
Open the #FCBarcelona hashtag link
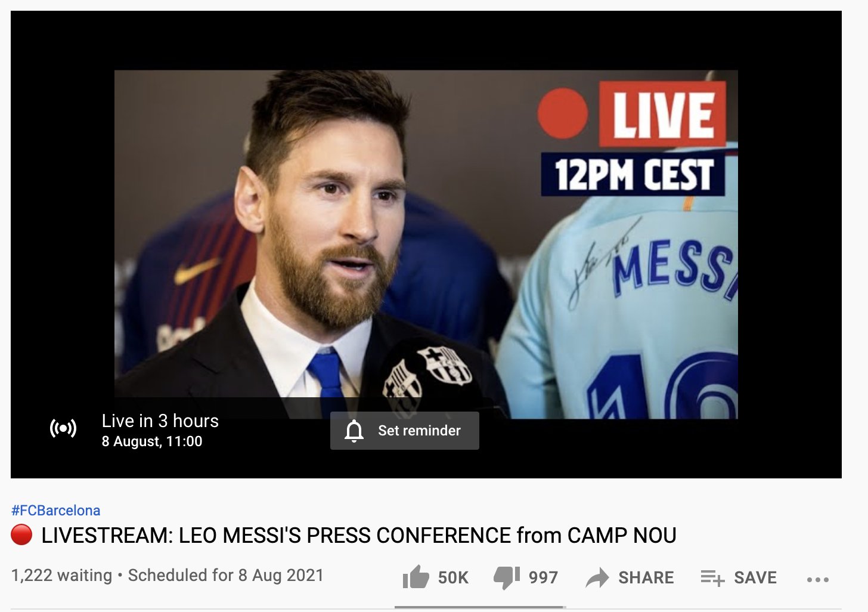click(x=56, y=511)
